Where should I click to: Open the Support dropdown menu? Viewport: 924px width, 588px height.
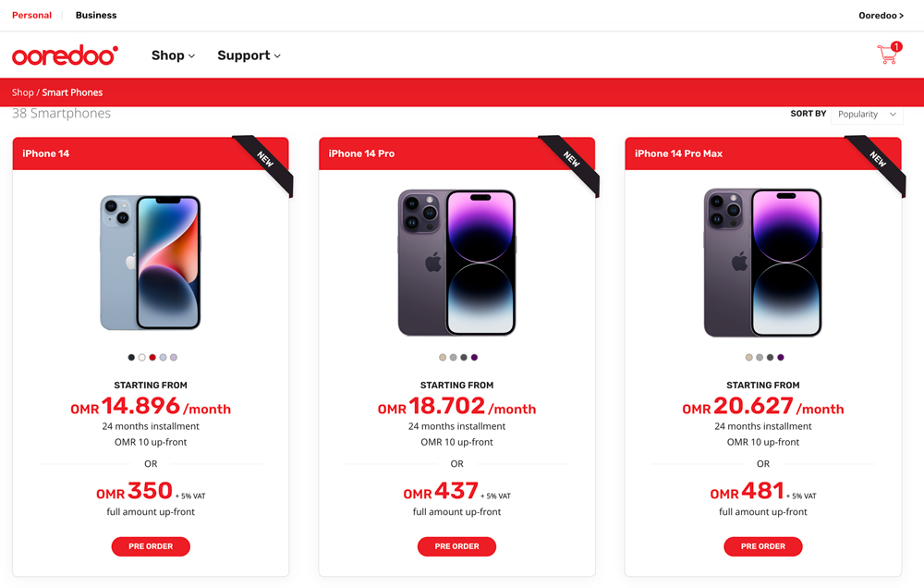pyautogui.click(x=248, y=55)
